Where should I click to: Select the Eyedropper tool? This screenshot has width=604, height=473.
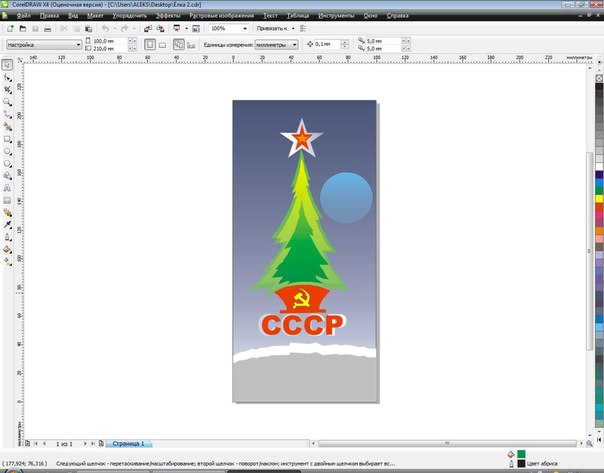click(7, 225)
